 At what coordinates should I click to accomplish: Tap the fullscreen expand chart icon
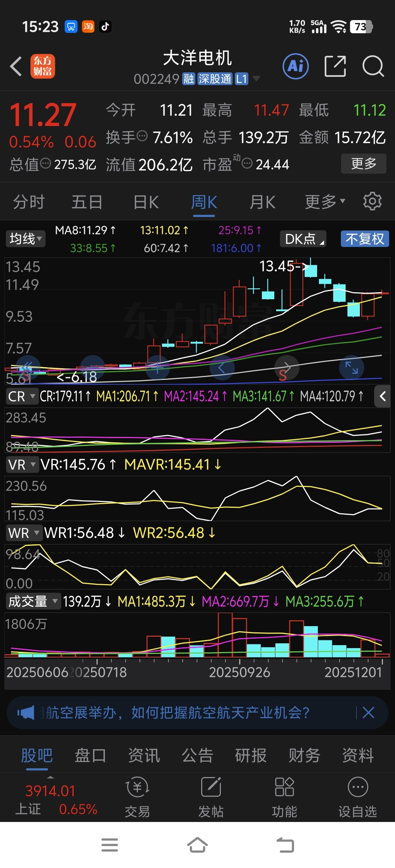[351, 368]
